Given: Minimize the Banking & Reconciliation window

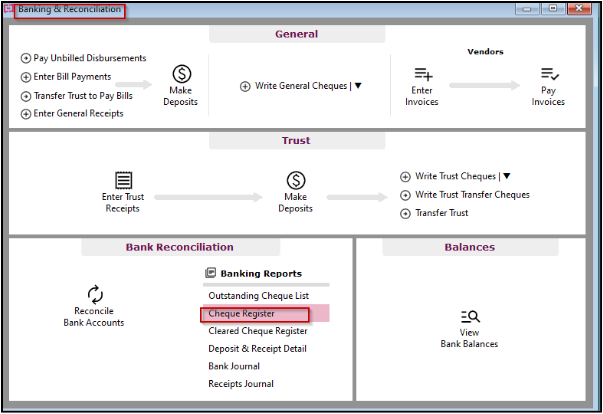Looking at the screenshot, I should pos(527,9).
